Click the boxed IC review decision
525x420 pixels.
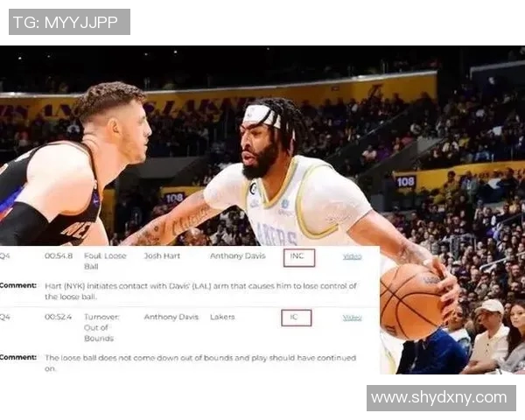(x=297, y=318)
